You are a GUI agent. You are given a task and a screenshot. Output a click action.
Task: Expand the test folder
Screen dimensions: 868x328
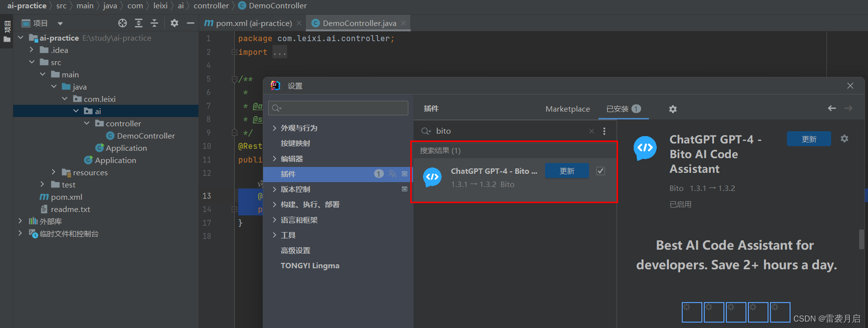click(x=43, y=185)
